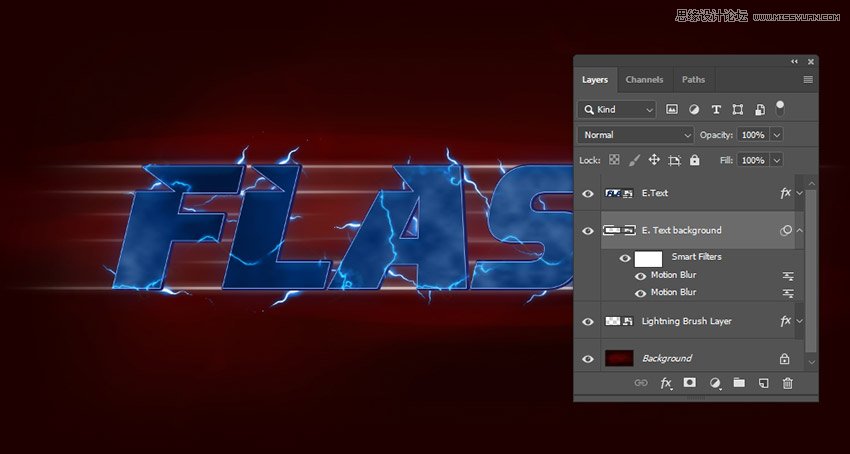850x454 pixels.
Task: Open the Layers panel options menu
Action: (807, 80)
